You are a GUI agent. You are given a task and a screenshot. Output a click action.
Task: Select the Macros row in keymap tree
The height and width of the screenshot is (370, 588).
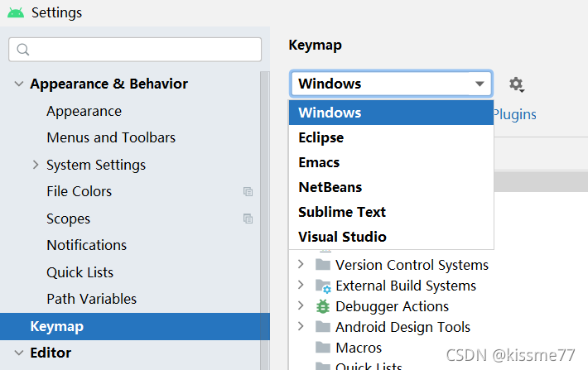[359, 348]
